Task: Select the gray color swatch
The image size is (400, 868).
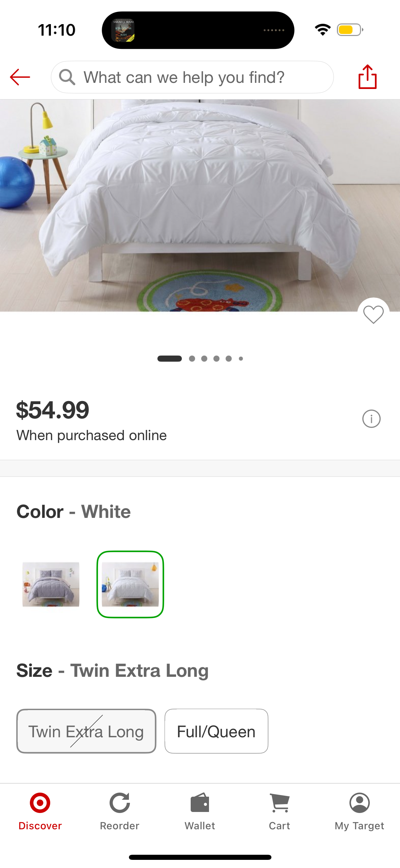Action: pos(51,584)
